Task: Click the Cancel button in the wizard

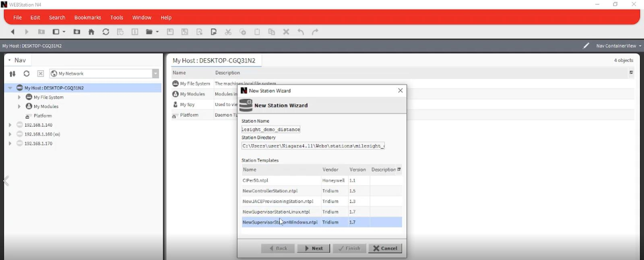Action: pos(385,248)
